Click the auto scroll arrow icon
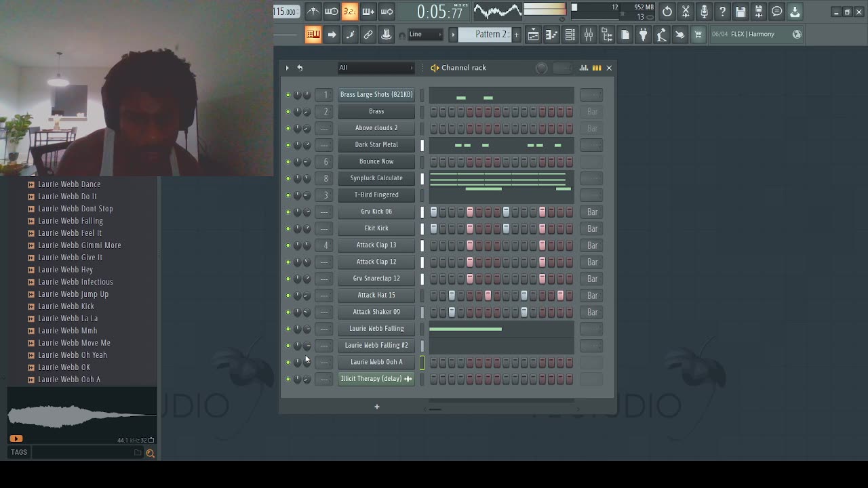Image resolution: width=868 pixels, height=488 pixels. [332, 35]
